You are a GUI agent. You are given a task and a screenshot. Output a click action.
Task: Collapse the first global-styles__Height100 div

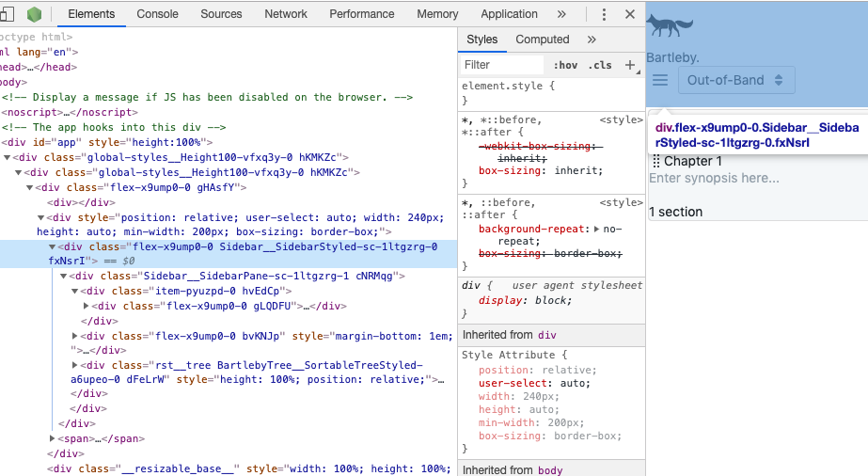[7, 158]
